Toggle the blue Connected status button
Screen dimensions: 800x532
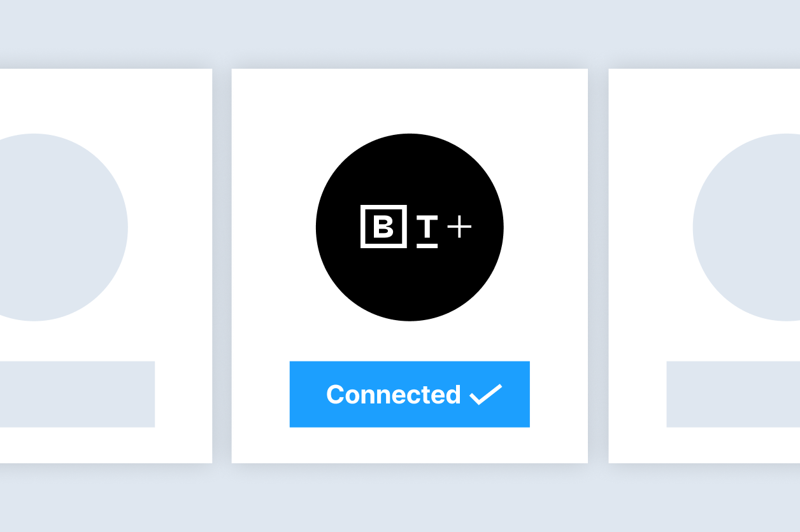point(410,395)
